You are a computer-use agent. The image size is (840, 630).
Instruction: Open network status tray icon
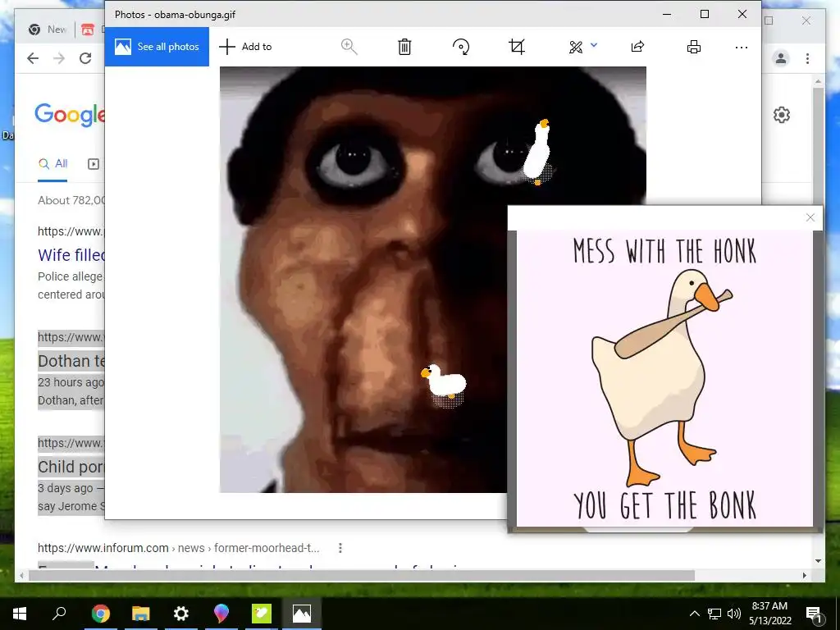(714, 614)
